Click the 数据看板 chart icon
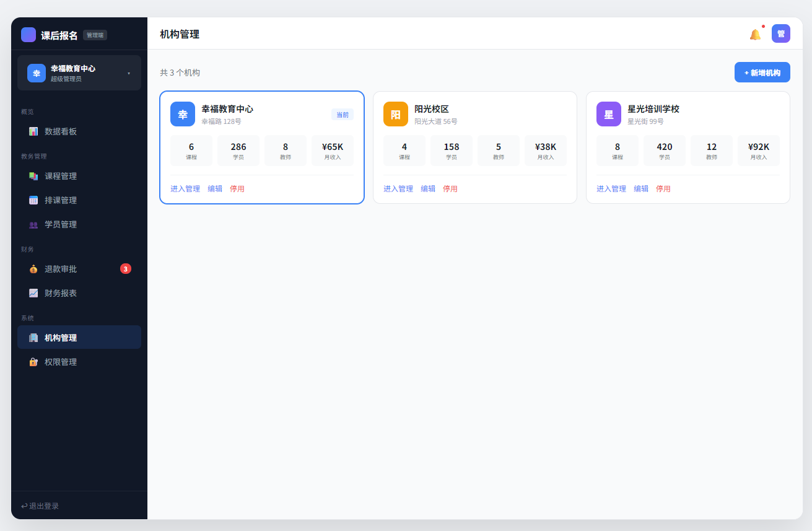 click(x=33, y=131)
